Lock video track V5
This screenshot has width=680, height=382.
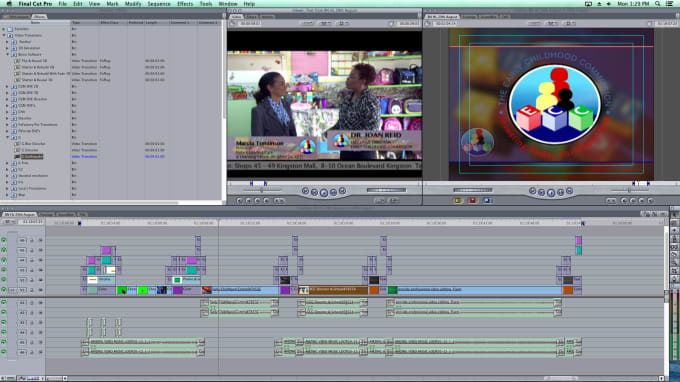tap(32, 250)
